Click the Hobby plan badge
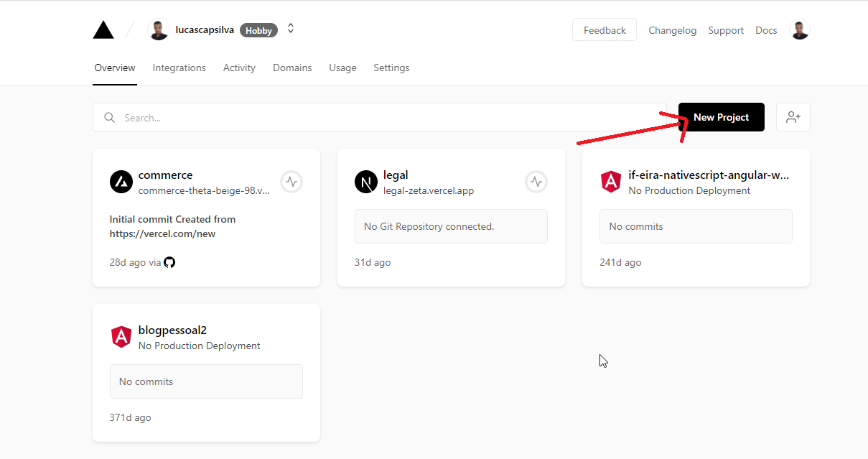 pos(258,30)
